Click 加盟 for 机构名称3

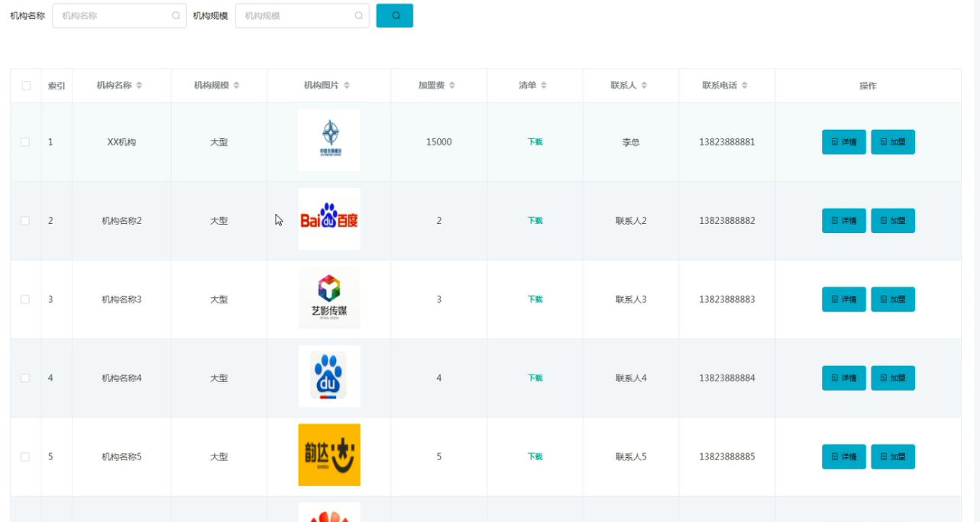tap(893, 300)
